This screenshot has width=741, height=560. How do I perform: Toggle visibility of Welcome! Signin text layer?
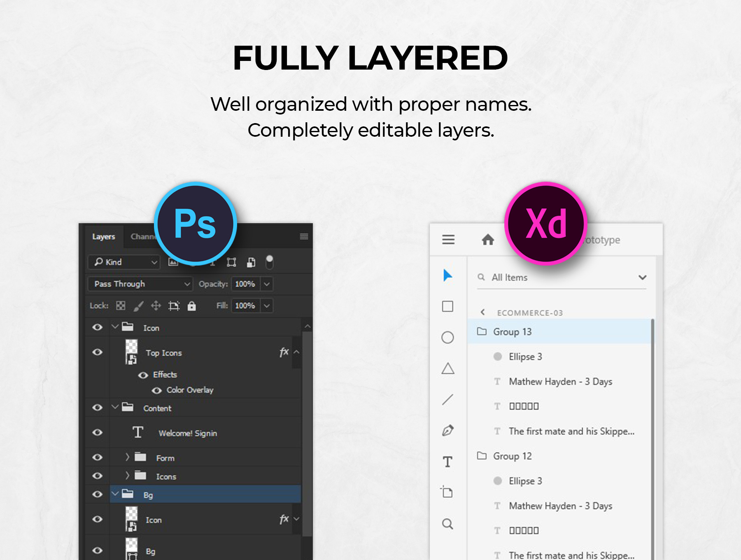point(98,432)
